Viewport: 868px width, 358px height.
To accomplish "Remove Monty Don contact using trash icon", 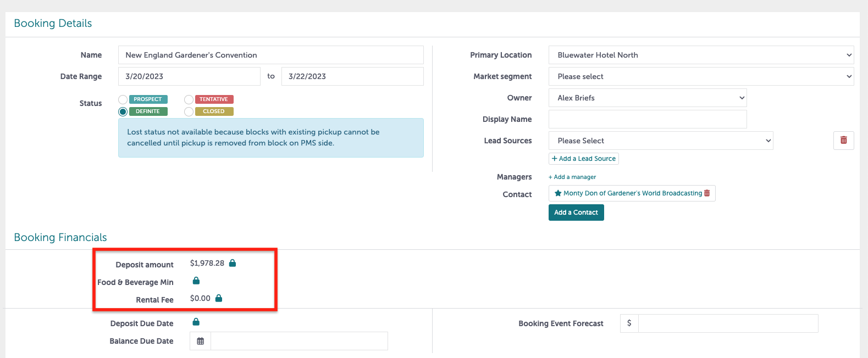I will 707,193.
